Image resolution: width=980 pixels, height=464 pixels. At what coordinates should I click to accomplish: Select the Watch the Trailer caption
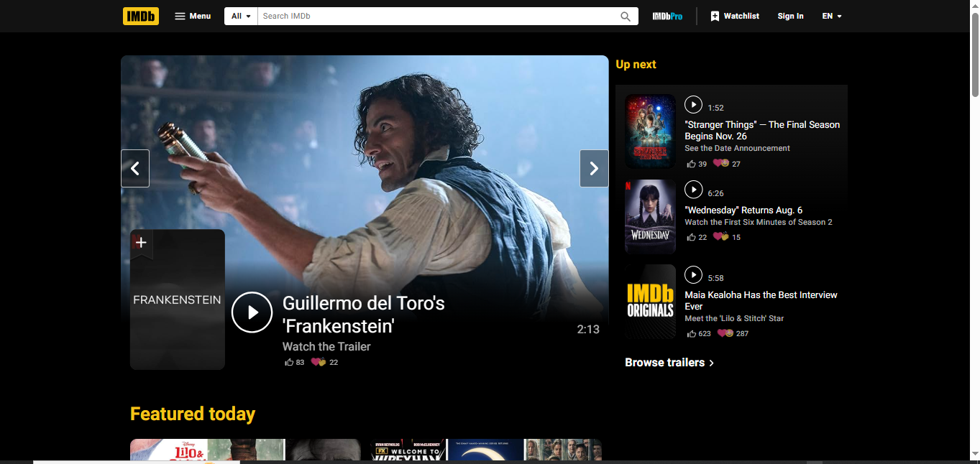[326, 346]
